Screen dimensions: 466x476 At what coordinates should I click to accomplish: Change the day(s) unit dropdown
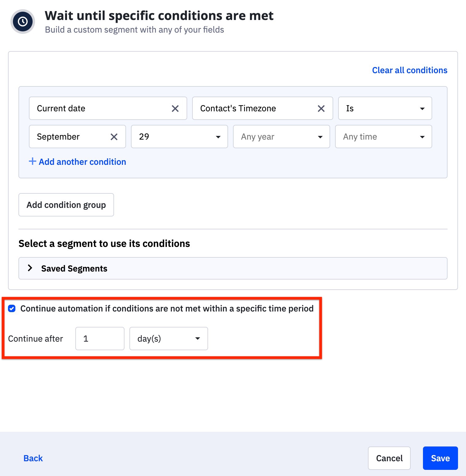click(x=168, y=339)
